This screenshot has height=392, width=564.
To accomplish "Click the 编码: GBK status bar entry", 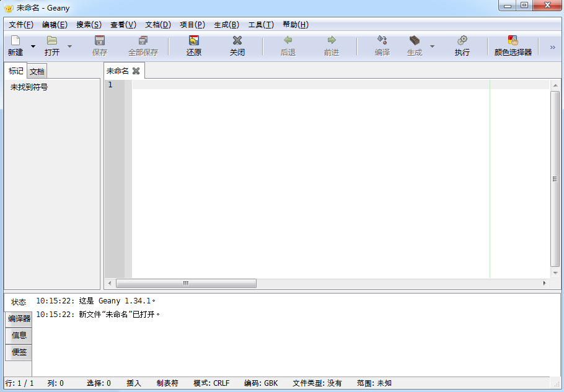I will [x=261, y=383].
